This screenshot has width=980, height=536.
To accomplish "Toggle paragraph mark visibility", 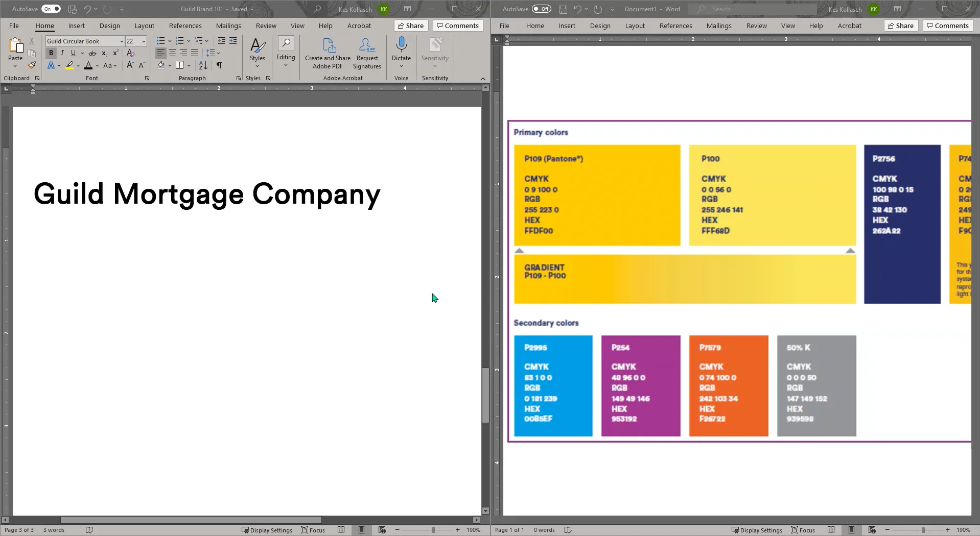I will point(219,65).
